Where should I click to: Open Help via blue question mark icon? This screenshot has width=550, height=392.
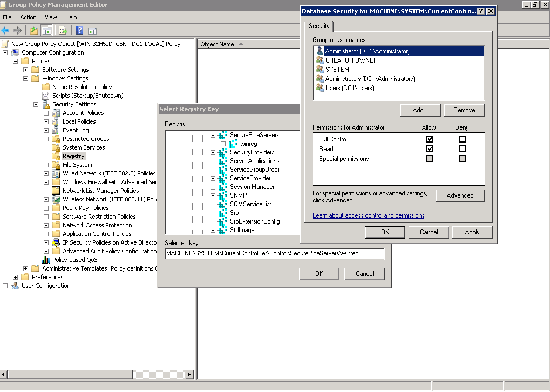[79, 31]
